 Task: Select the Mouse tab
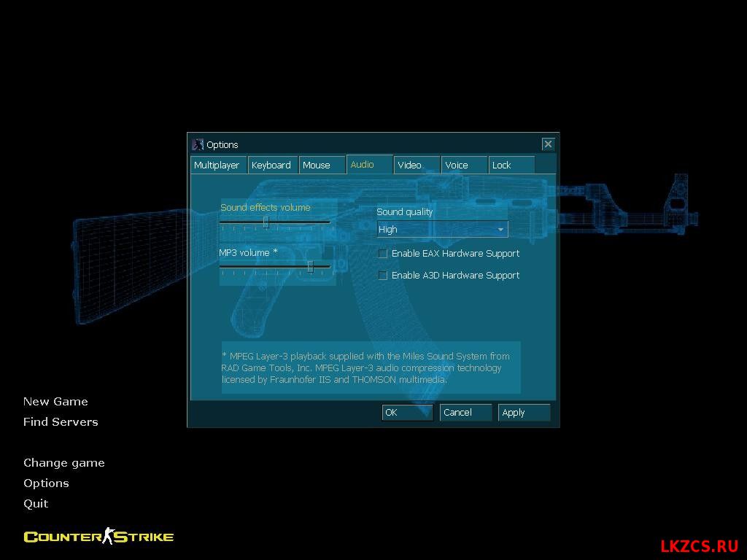322,165
